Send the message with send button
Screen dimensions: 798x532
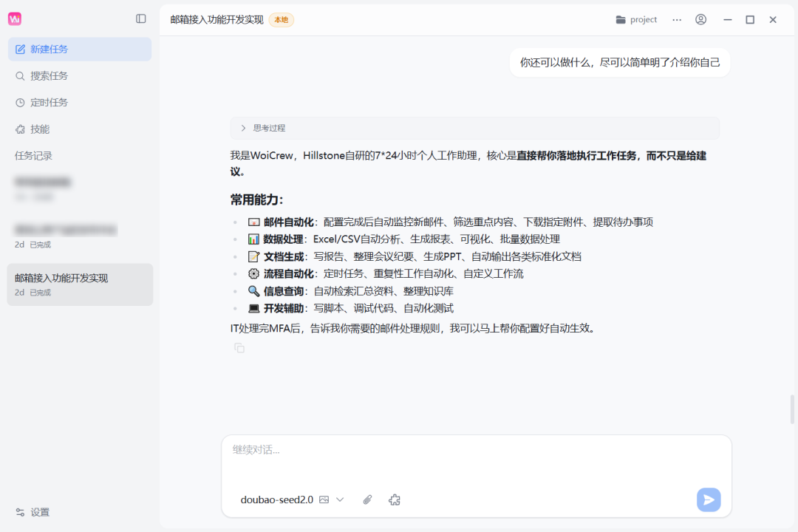tap(709, 500)
